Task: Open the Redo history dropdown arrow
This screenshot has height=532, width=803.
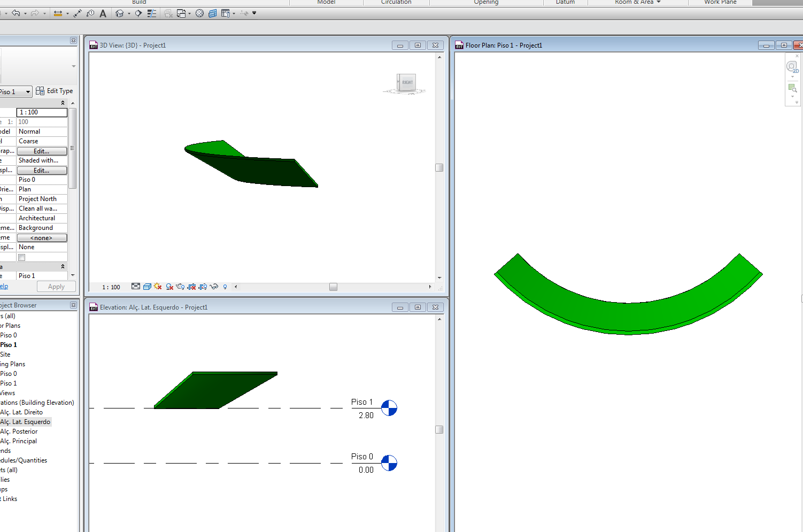Action: pos(44,13)
